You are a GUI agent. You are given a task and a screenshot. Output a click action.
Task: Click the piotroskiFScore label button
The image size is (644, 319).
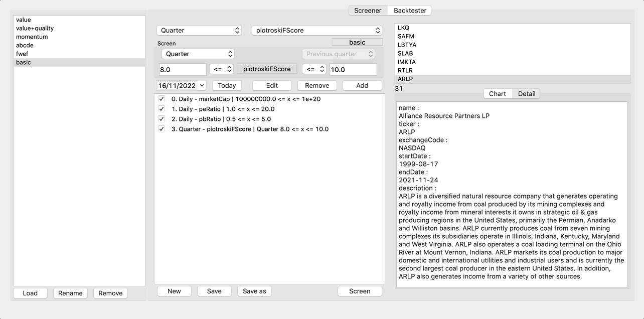(267, 69)
